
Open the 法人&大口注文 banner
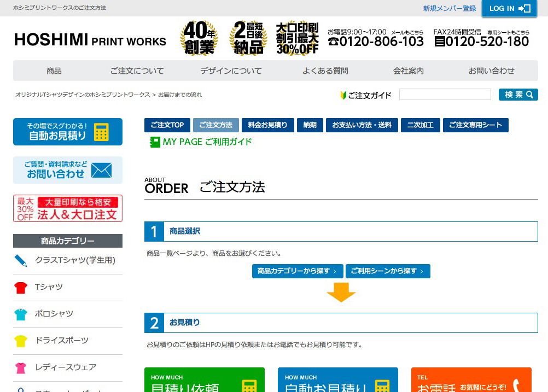tap(68, 209)
